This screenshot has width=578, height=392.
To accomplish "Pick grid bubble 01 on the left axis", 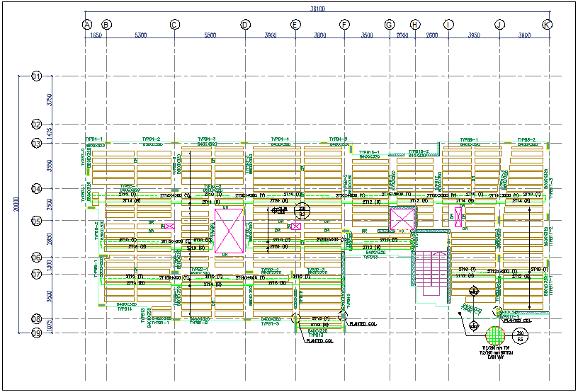I will coord(37,76).
